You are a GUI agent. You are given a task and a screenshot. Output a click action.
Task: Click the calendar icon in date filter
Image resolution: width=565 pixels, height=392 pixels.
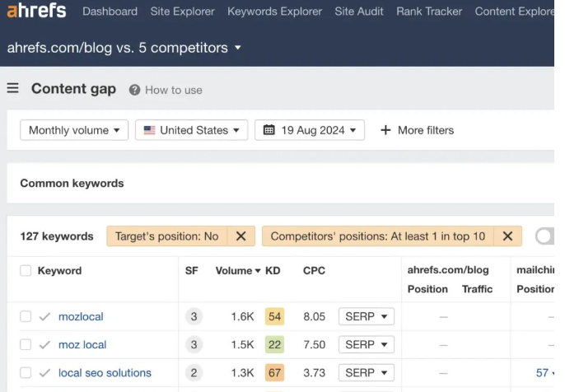coord(269,130)
